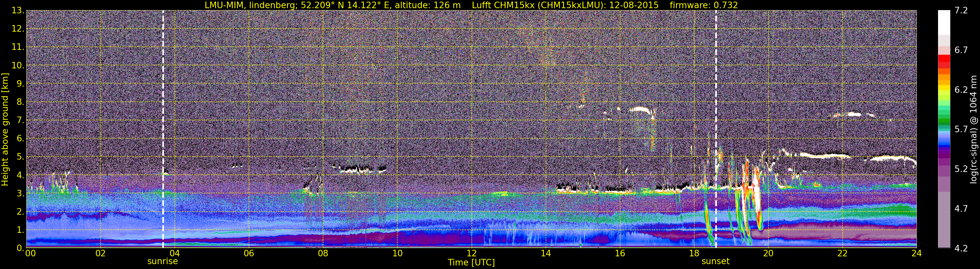Viewport: 980px width, 269px height.
Task: Click the 'log(rc-signal) @ 1064 nm' colorbar label
Action: 973,130
